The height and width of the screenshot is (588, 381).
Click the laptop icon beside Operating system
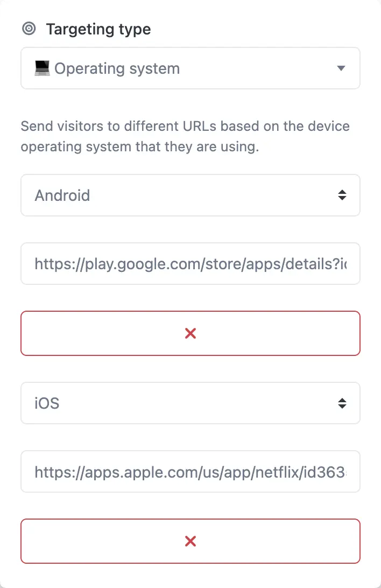click(x=42, y=68)
